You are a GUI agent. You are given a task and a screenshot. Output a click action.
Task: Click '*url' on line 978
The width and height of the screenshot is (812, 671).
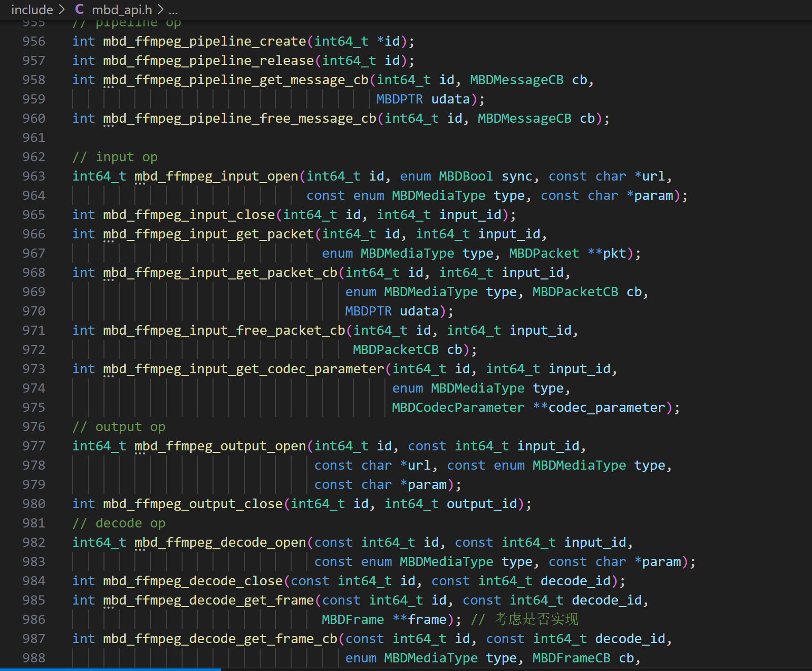pyautogui.click(x=415, y=465)
